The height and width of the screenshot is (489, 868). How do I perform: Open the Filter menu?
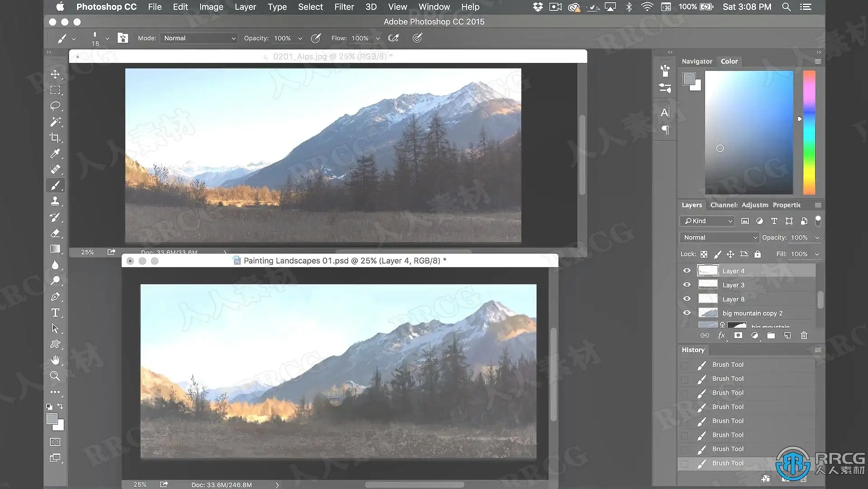tap(344, 7)
